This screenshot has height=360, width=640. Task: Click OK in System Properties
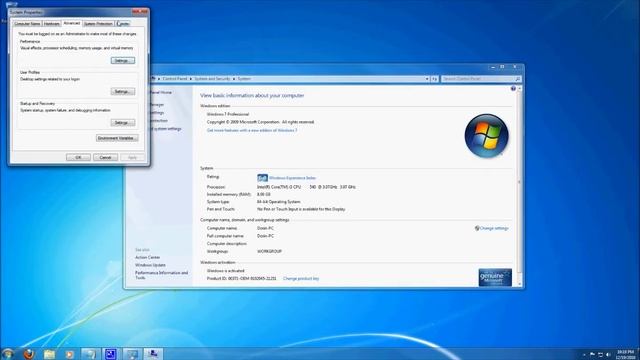(78, 157)
